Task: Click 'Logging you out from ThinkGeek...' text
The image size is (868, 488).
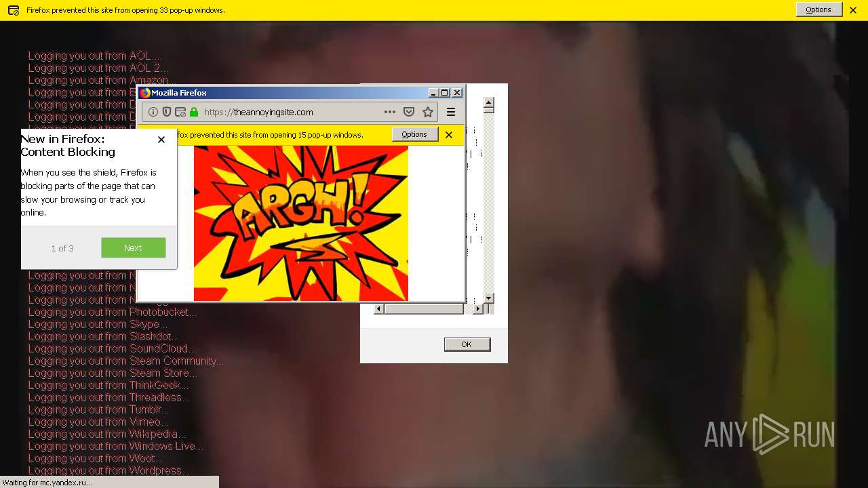Action: click(x=108, y=385)
